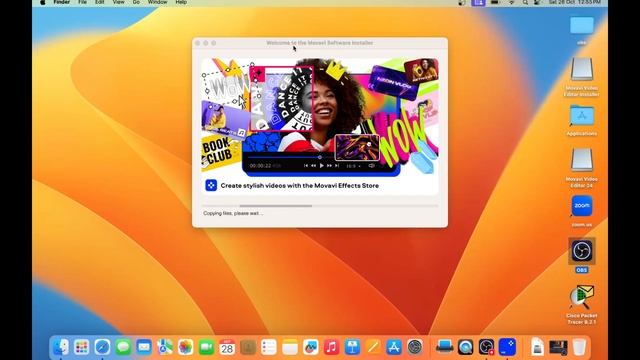Open the document stack in Dock
The height and width of the screenshot is (360, 640).
click(x=537, y=347)
